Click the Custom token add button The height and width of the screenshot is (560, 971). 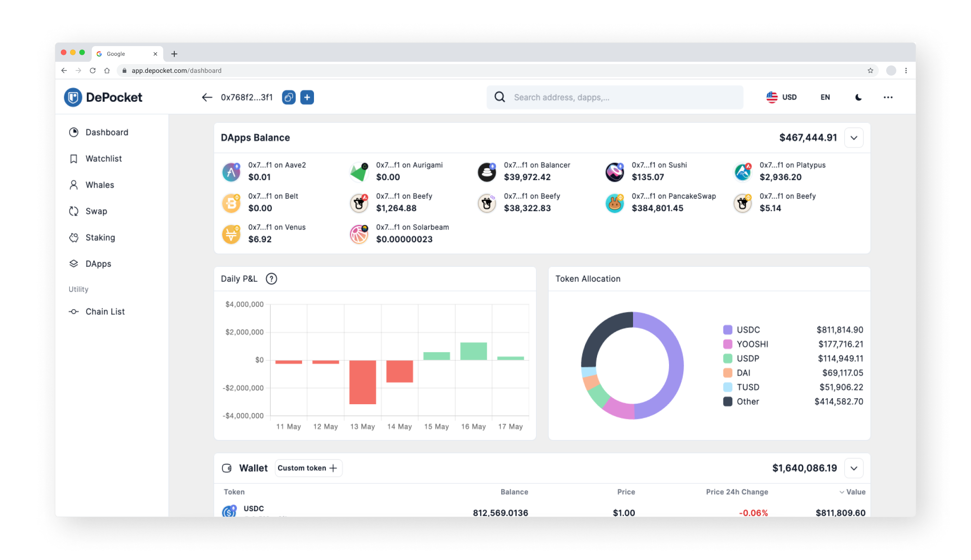tap(308, 468)
